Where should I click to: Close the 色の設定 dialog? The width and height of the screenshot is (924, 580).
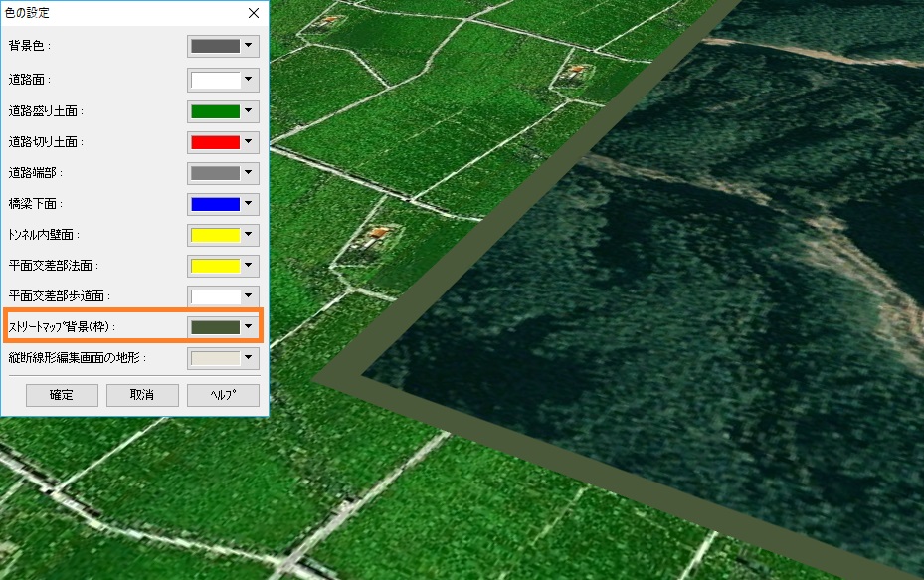pyautogui.click(x=254, y=13)
